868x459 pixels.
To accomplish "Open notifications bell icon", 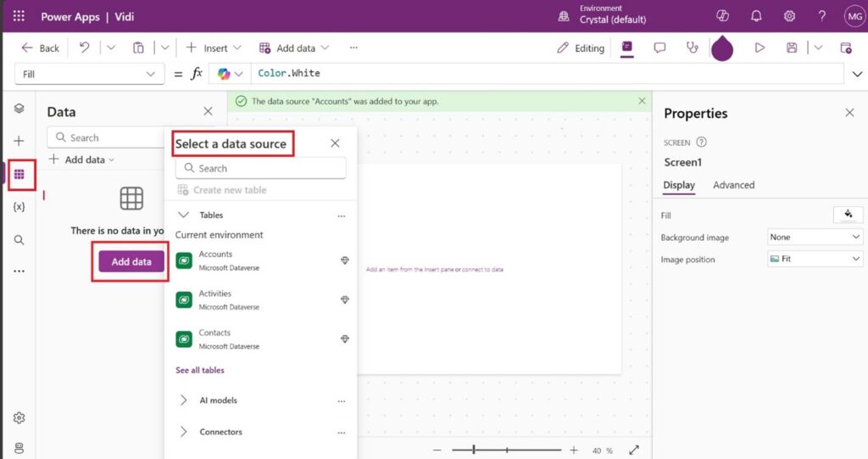I will coord(756,16).
